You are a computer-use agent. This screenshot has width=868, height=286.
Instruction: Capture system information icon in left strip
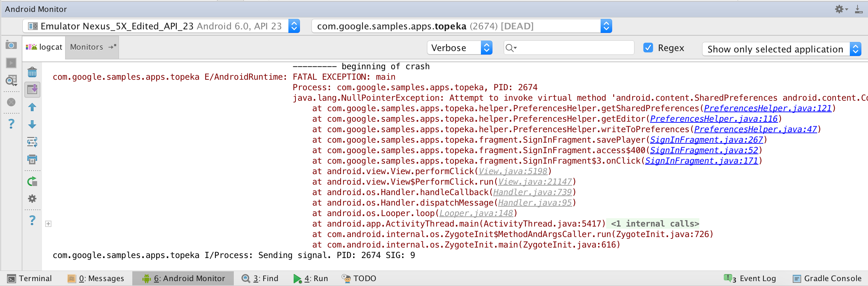pos(11,80)
